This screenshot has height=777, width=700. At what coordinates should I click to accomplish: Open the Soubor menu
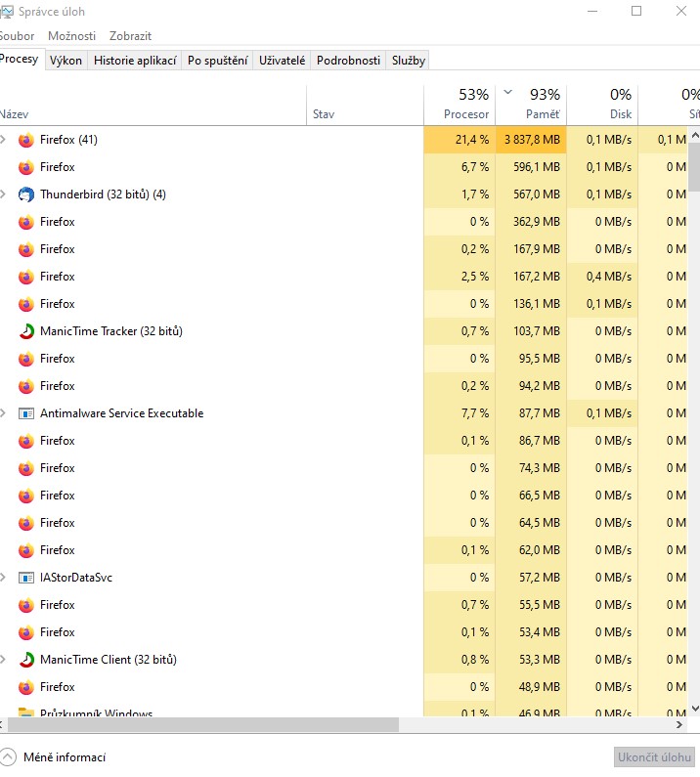17,36
